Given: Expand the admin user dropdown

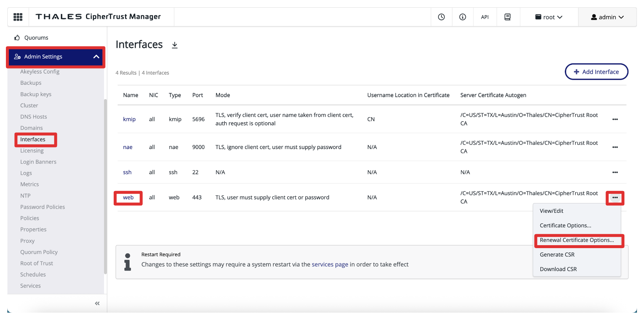Looking at the screenshot, I should pos(607,17).
